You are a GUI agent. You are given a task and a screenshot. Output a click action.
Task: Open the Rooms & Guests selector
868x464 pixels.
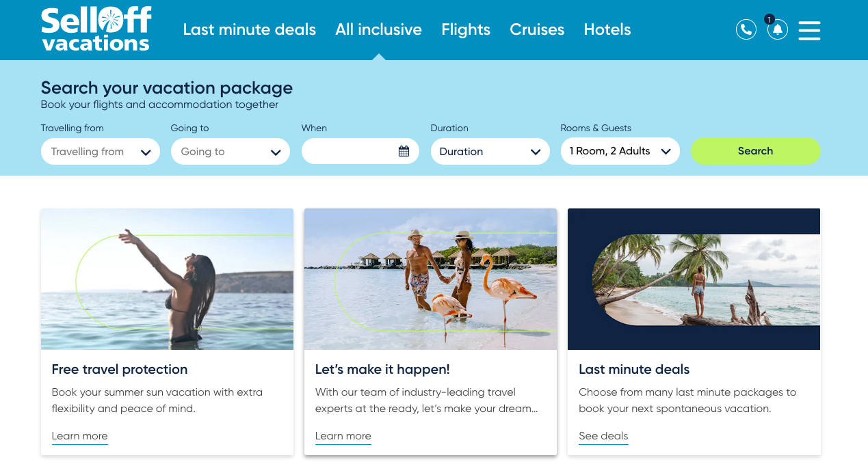pyautogui.click(x=620, y=151)
